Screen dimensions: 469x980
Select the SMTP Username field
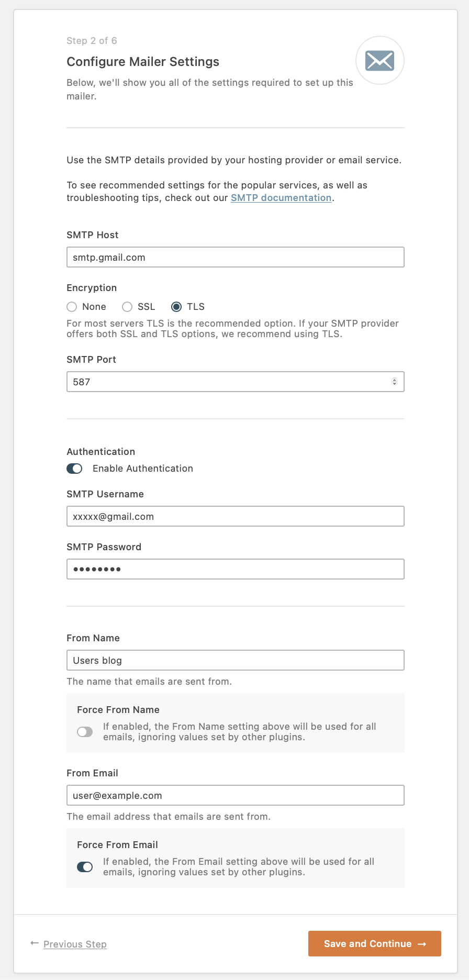coord(235,516)
